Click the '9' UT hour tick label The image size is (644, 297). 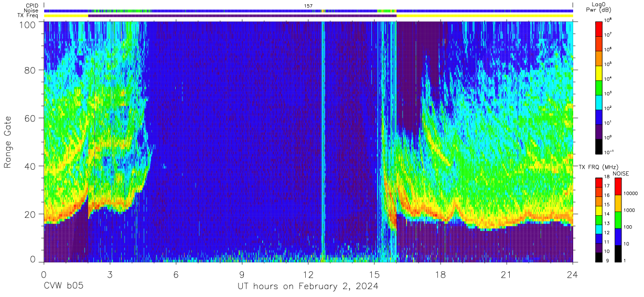[x=242, y=274]
